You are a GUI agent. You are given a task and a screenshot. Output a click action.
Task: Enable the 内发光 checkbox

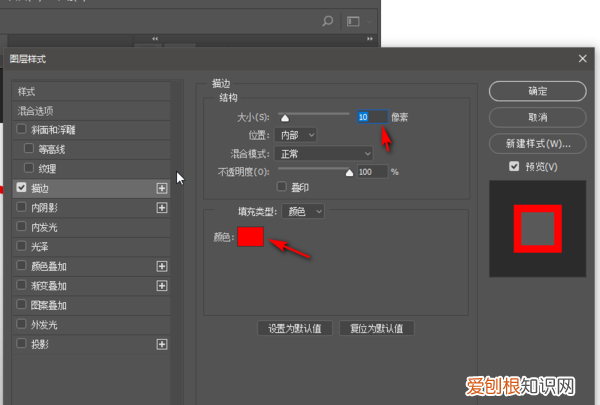(21, 226)
